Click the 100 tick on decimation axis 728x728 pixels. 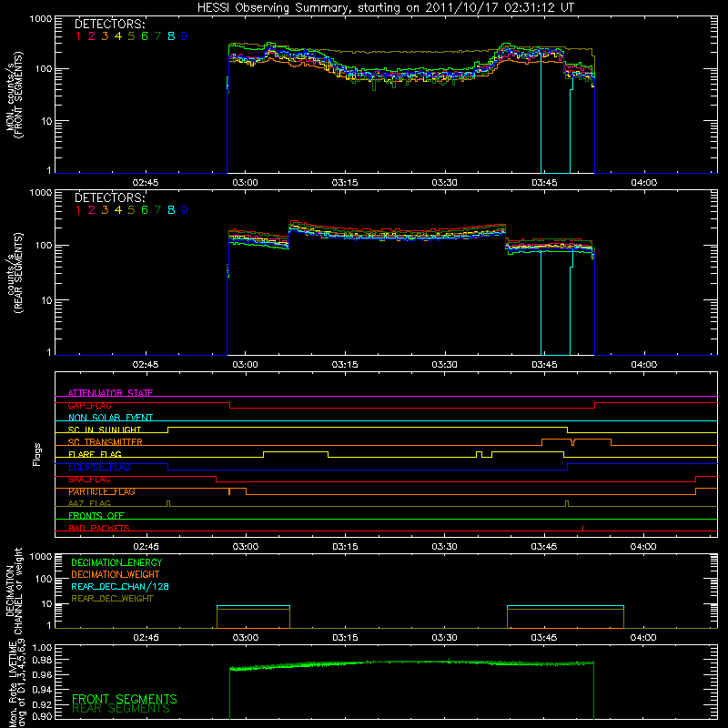[x=44, y=579]
